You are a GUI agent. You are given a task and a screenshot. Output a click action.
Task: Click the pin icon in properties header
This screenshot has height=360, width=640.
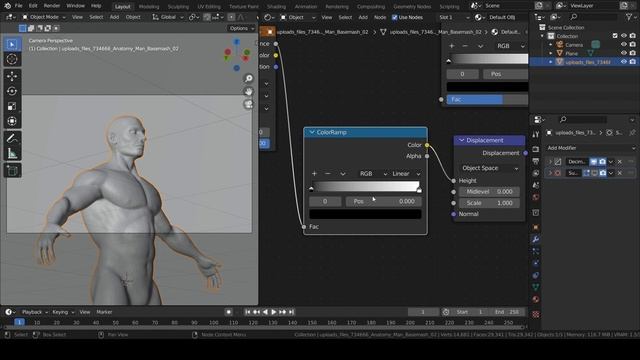632,133
